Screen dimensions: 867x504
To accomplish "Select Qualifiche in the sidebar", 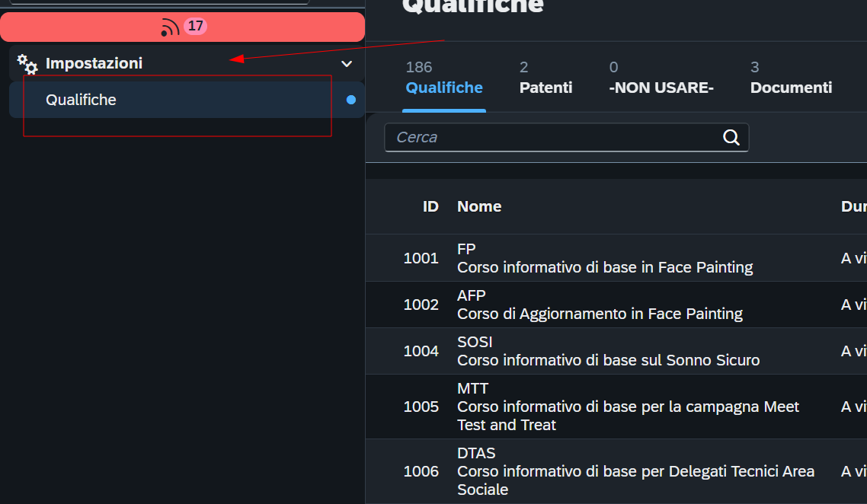I will (187, 100).
